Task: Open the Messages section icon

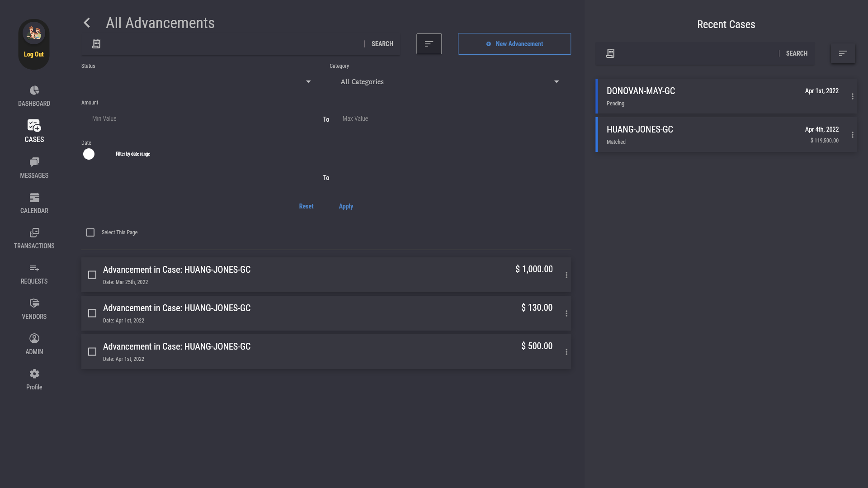Action: [x=34, y=162]
